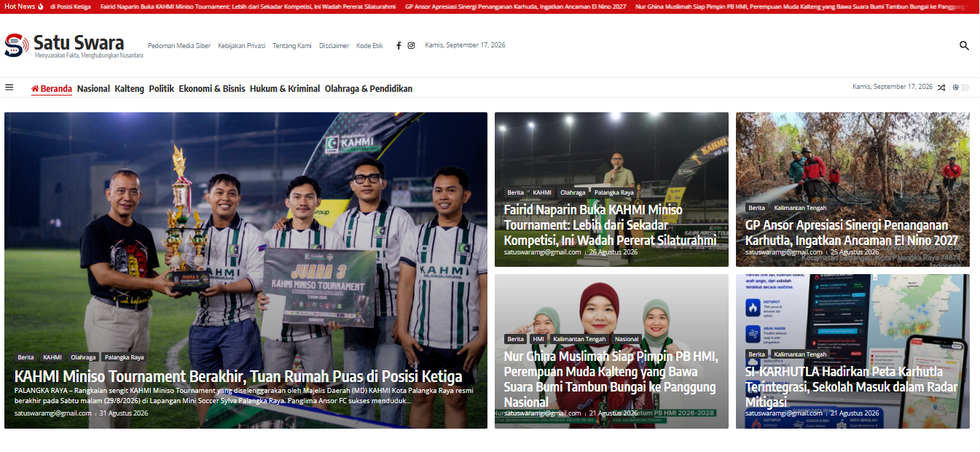Click Palangka Raya tag on Fairid Naparin card

(x=614, y=192)
